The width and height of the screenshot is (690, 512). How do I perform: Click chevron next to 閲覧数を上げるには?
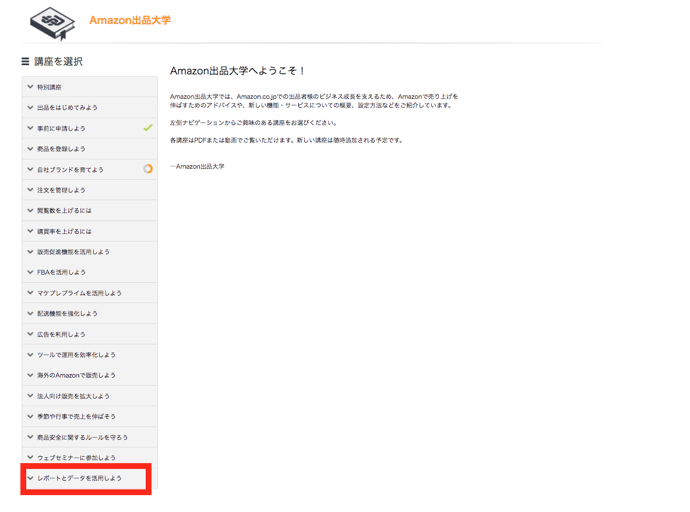30,211
